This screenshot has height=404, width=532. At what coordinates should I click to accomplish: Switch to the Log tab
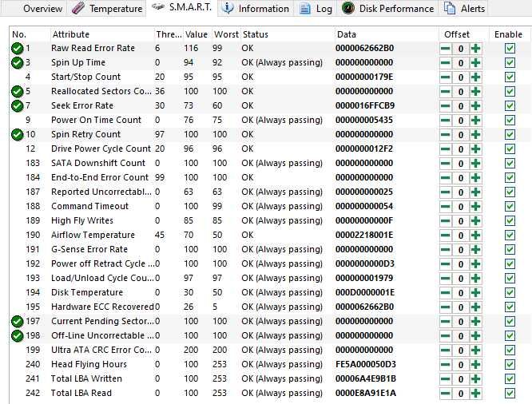pyautogui.click(x=316, y=8)
